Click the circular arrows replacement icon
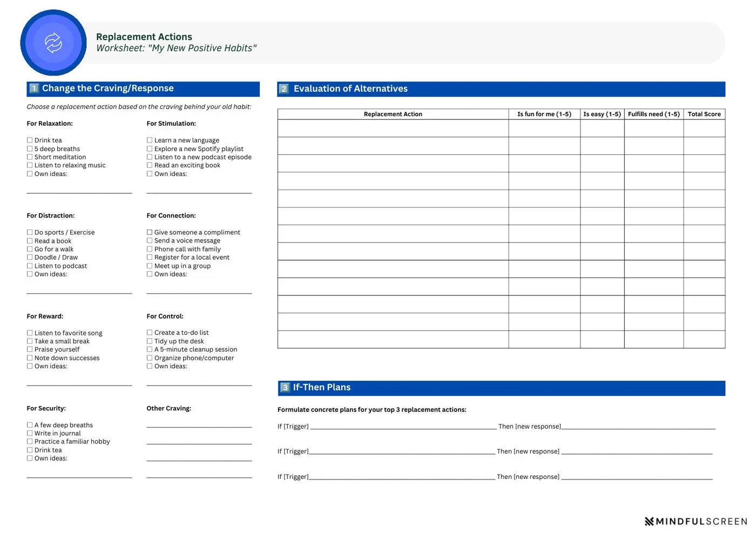Image resolution: width=756 pixels, height=534 pixels. pyautogui.click(x=53, y=43)
